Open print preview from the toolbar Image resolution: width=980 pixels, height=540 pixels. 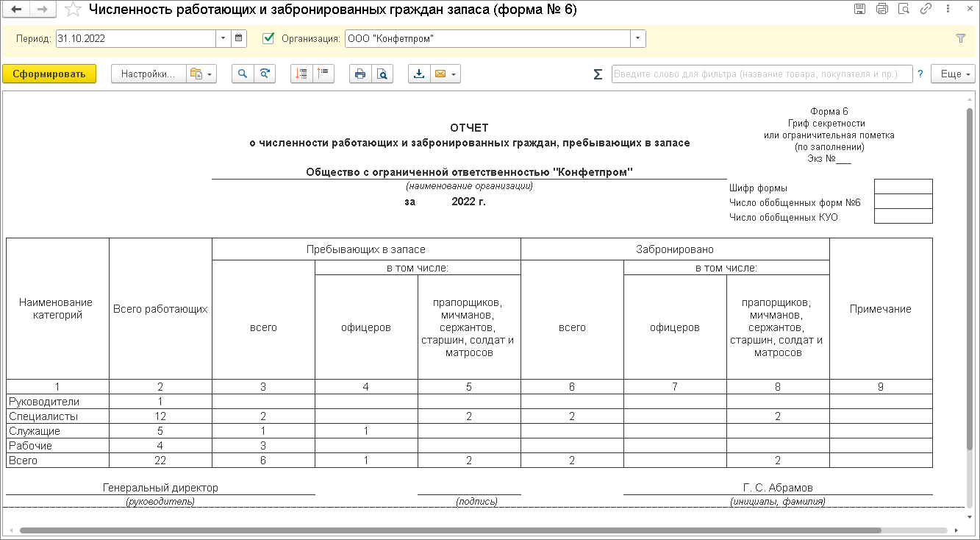pyautogui.click(x=382, y=74)
